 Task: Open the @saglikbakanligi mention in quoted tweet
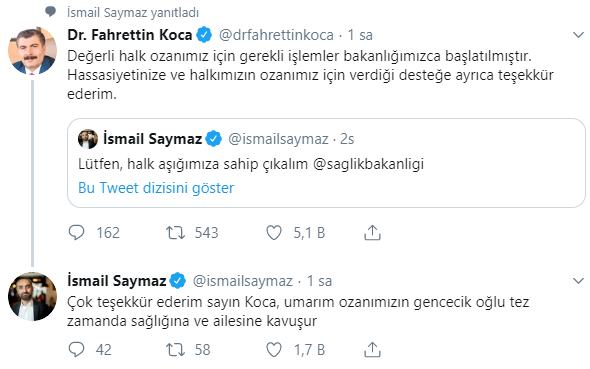pyautogui.click(x=368, y=164)
